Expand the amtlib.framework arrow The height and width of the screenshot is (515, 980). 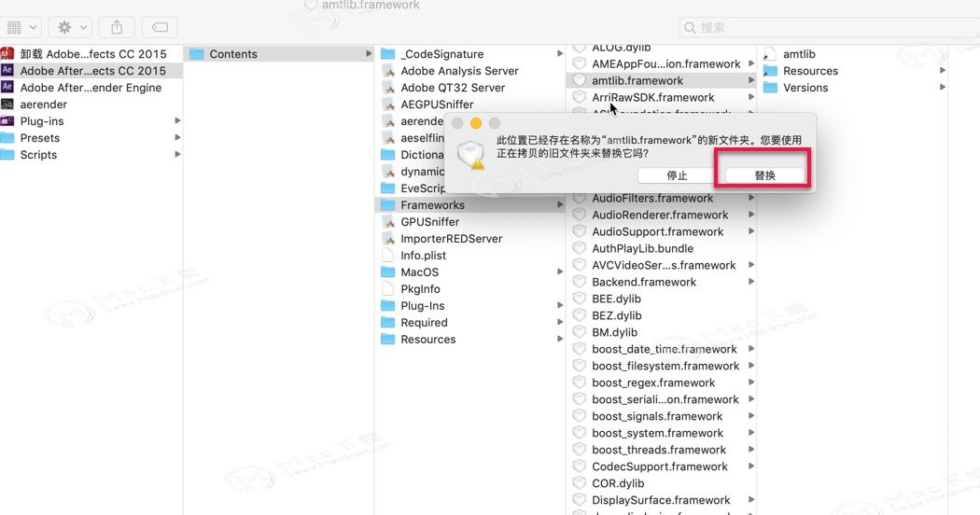751,80
